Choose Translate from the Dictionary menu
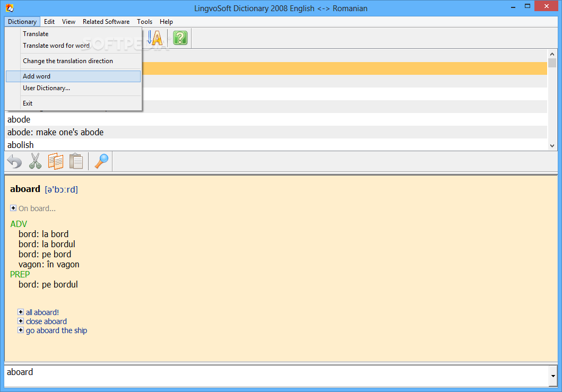This screenshot has width=562, height=392. pos(73,33)
